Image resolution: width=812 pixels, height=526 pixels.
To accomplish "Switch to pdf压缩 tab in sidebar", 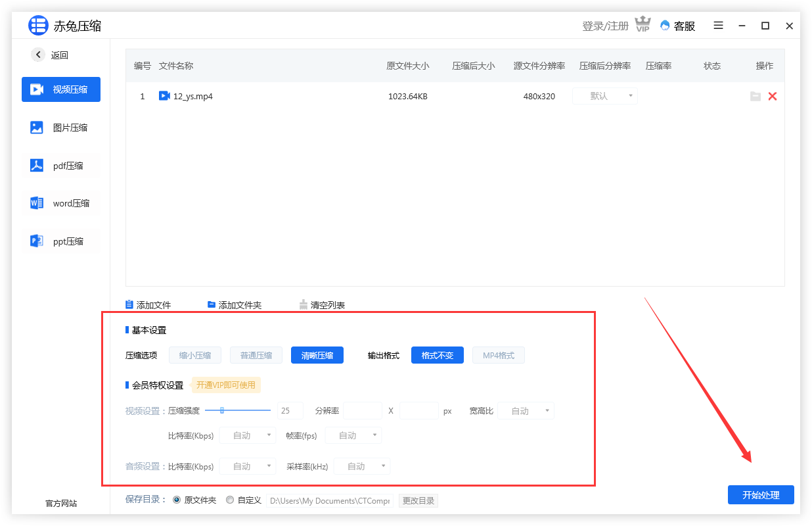I will (61, 166).
